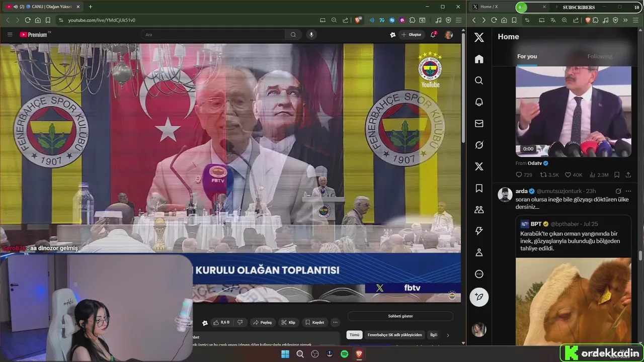Dislike the live stream video
The width and height of the screenshot is (644, 362).
click(x=240, y=322)
